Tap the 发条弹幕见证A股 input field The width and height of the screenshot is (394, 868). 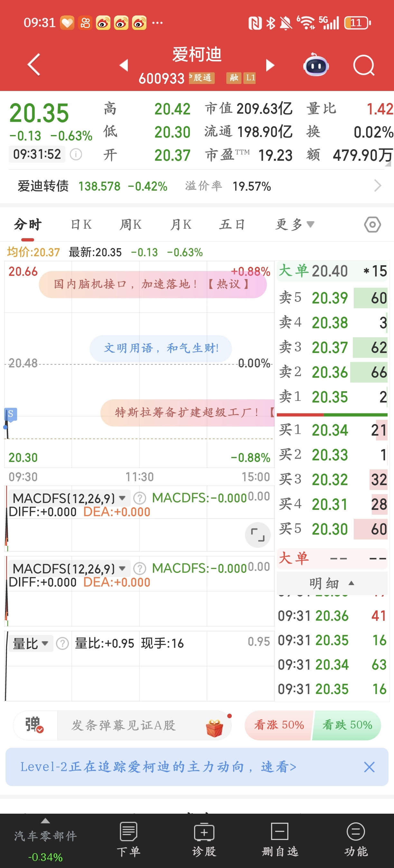pyautogui.click(x=135, y=726)
